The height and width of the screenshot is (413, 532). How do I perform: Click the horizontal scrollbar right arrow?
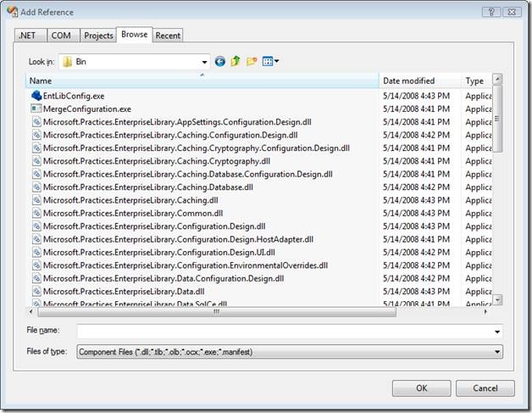pyautogui.click(x=485, y=311)
